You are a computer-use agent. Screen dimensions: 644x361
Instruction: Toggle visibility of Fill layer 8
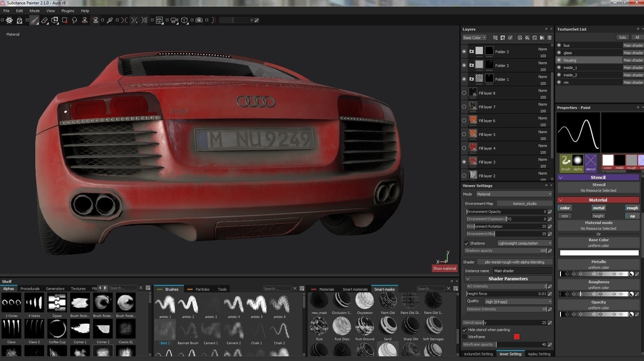click(464, 93)
